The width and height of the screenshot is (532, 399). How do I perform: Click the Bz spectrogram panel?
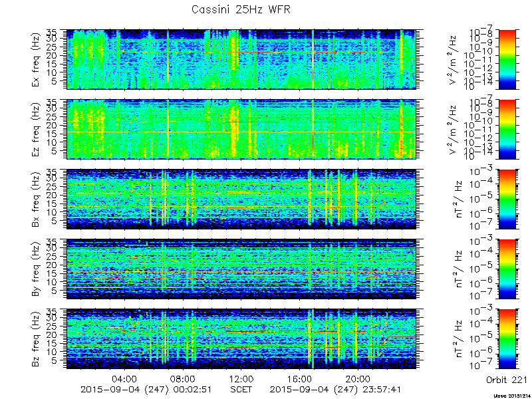tap(241, 339)
